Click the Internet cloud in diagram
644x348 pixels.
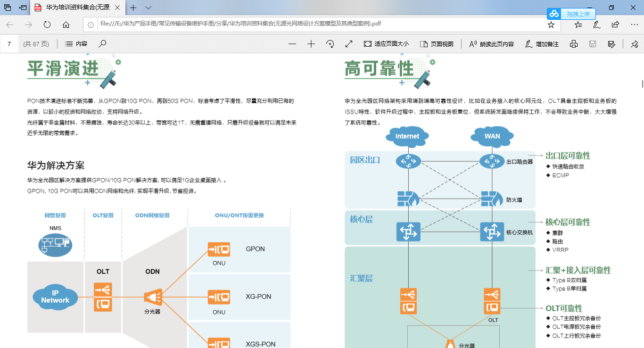[407, 136]
